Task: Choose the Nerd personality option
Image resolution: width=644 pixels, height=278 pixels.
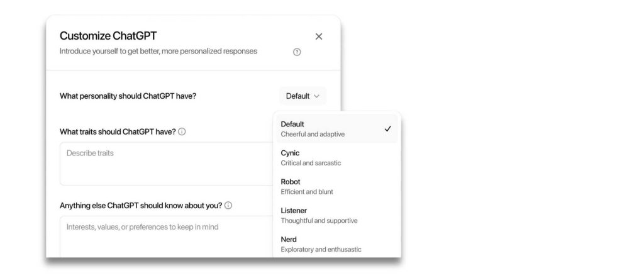Action: click(337, 244)
